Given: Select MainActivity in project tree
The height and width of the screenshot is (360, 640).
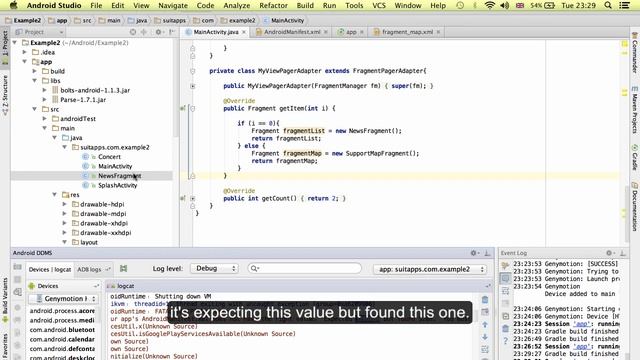Looking at the screenshot, I should (x=115, y=166).
